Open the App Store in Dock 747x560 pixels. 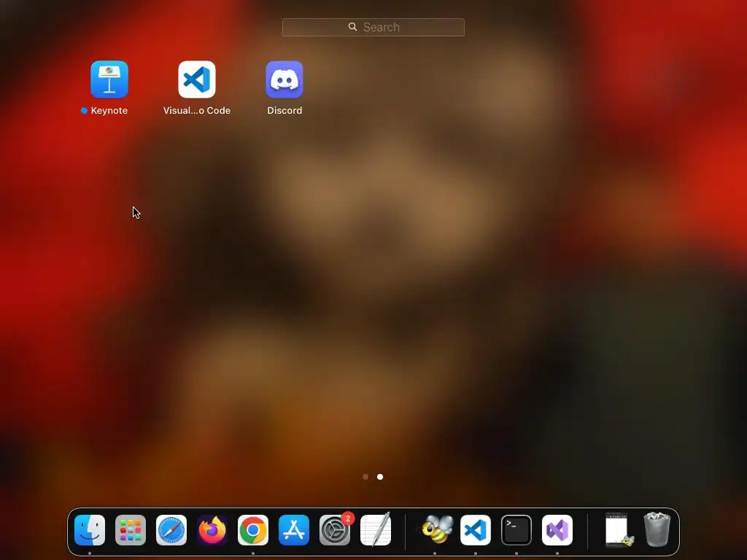(294, 530)
